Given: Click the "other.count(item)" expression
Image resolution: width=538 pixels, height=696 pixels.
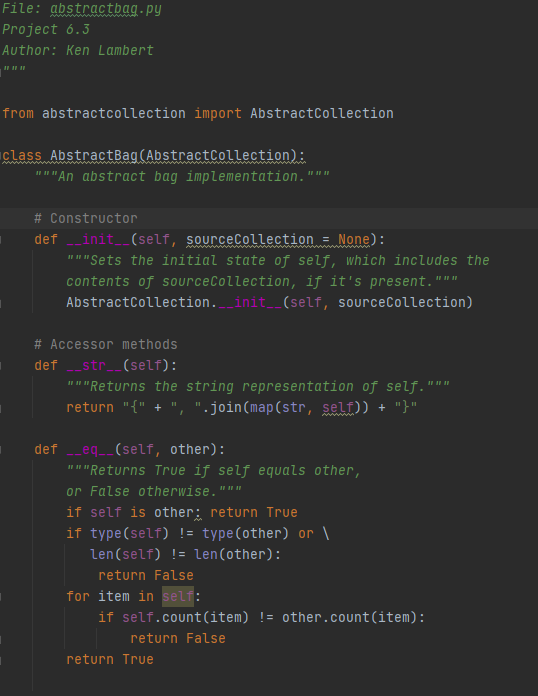Looking at the screenshot, I should click(x=349, y=617).
